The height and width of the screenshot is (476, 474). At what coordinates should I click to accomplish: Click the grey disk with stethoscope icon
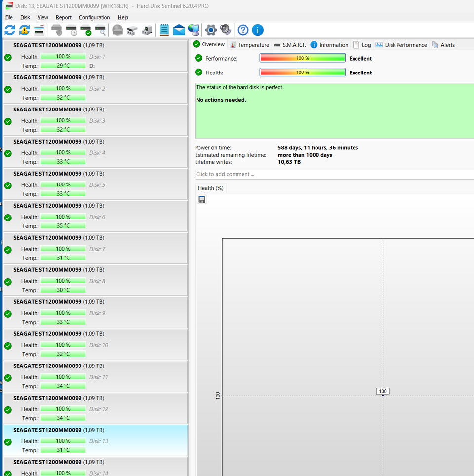57,30
